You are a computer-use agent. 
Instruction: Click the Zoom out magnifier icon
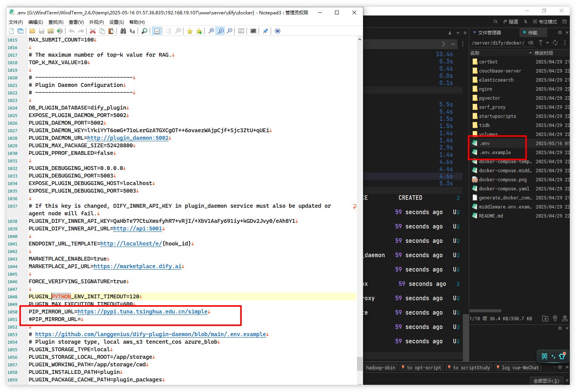pyautogui.click(x=229, y=31)
